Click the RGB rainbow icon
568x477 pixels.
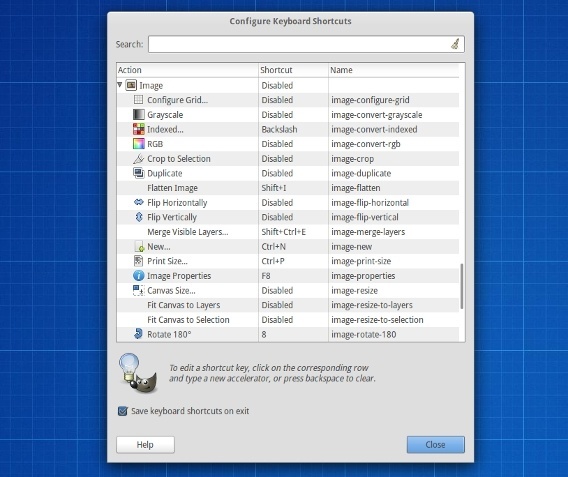click(138, 144)
